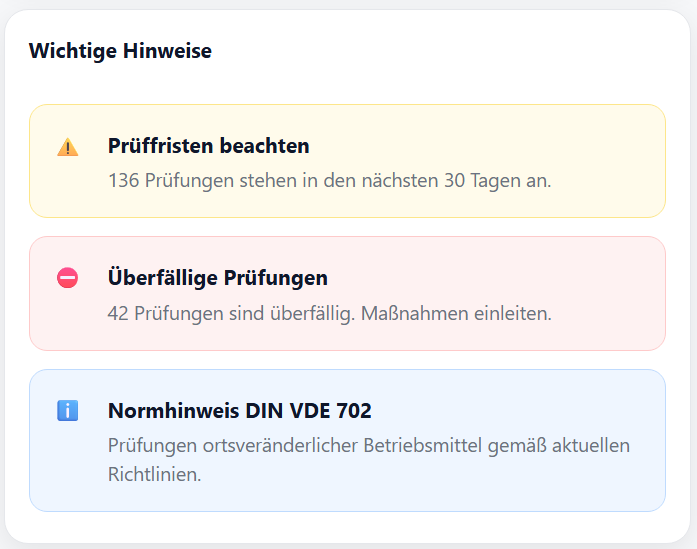Click the red no-entry overdue icon

[x=67, y=278]
